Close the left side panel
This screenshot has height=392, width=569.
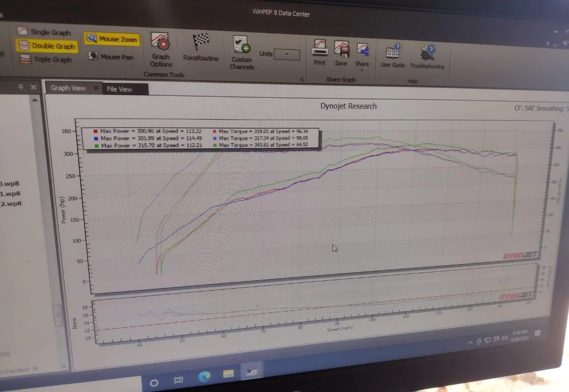tap(34, 87)
